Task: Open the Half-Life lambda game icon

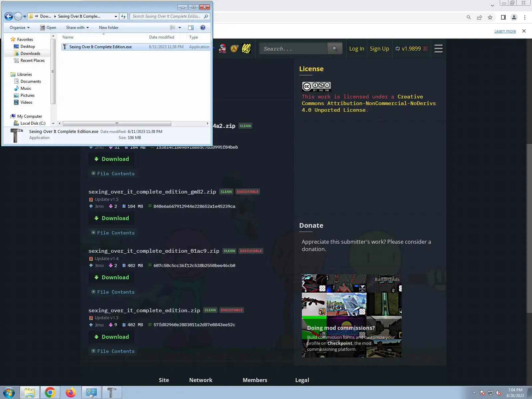Action: (234, 49)
